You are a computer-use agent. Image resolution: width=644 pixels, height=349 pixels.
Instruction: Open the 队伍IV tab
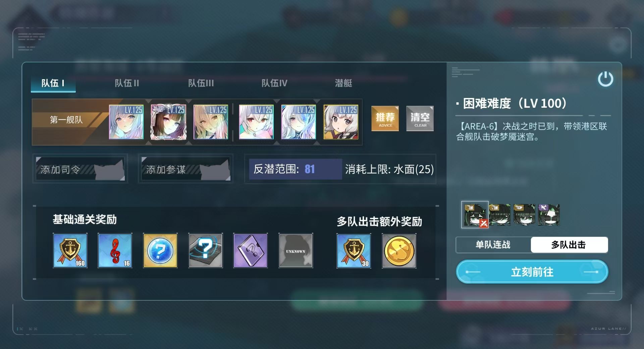pos(274,83)
